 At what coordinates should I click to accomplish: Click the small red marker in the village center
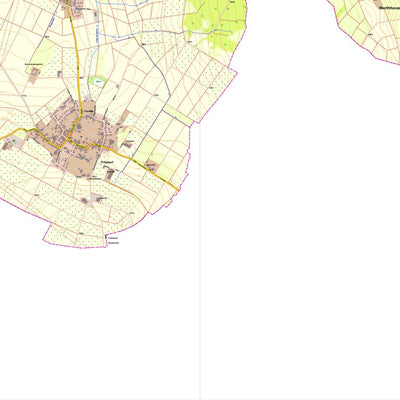coord(71,134)
